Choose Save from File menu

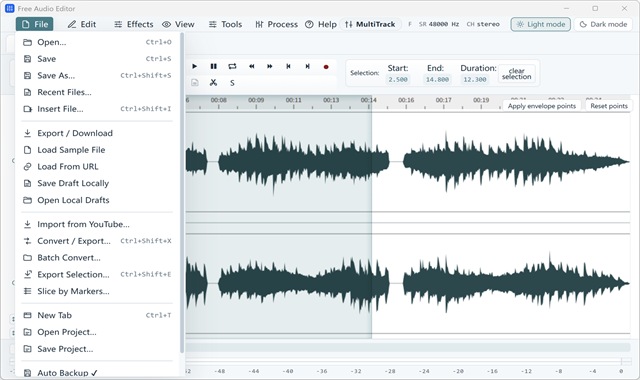point(97,59)
